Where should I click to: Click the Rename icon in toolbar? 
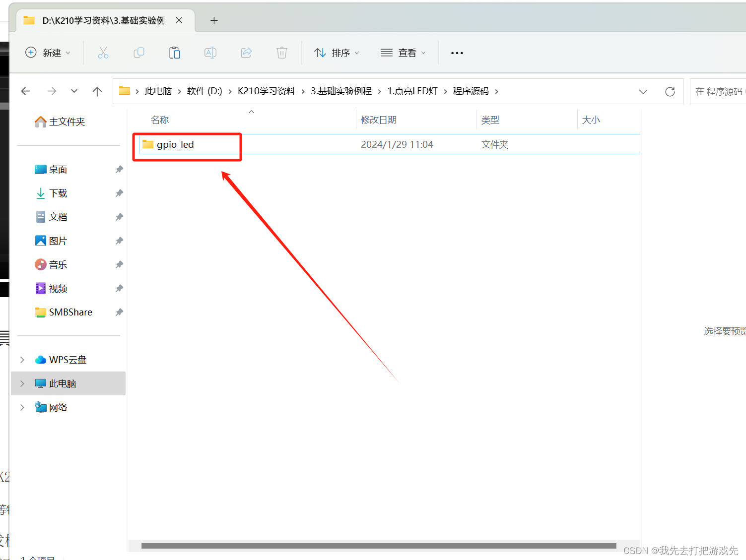pyautogui.click(x=210, y=53)
